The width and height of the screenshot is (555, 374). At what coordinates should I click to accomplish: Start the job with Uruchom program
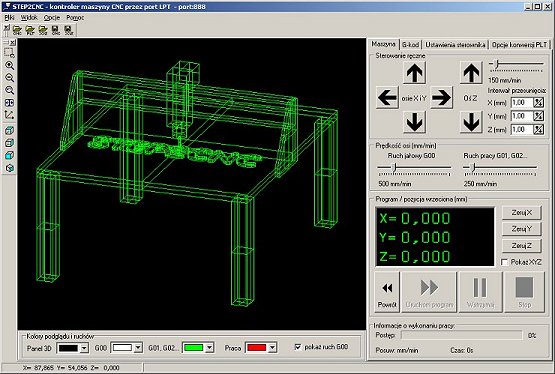click(x=429, y=292)
